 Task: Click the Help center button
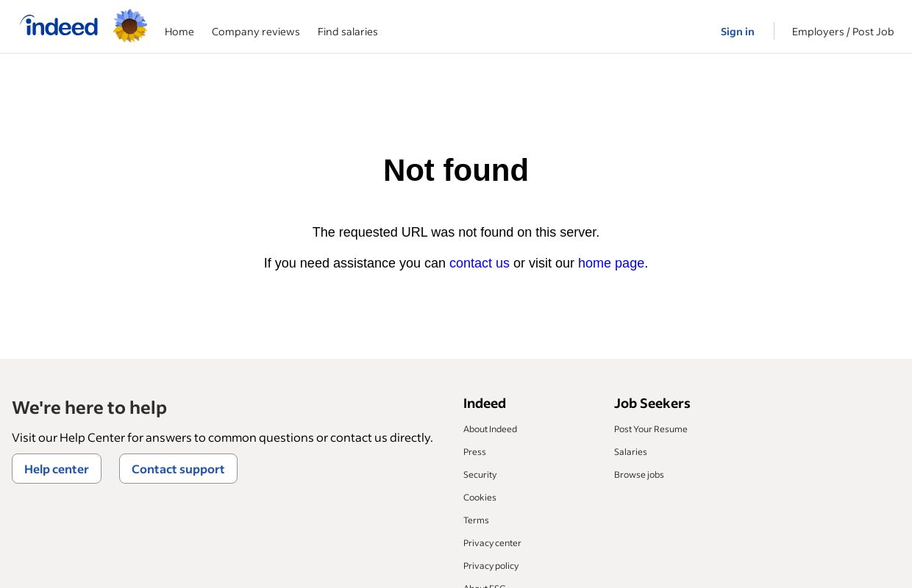coord(57,469)
